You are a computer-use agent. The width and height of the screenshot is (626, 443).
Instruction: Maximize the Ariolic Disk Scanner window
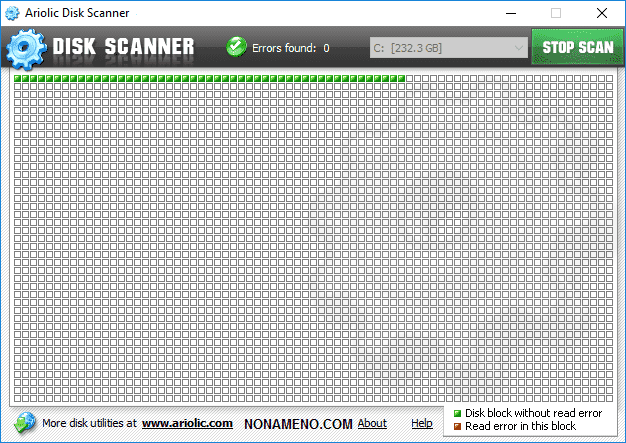pyautogui.click(x=556, y=14)
